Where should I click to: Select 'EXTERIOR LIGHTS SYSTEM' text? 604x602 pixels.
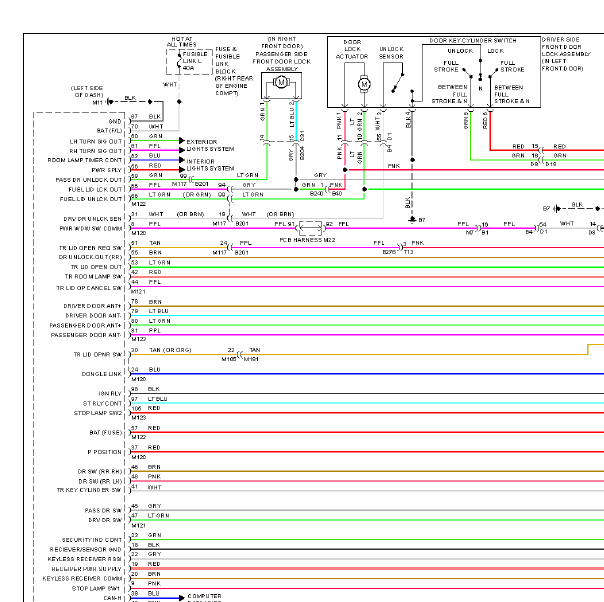pyautogui.click(x=210, y=146)
